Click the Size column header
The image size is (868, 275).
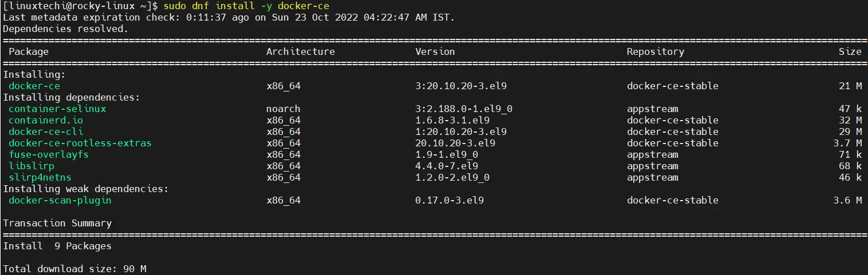tap(850, 51)
